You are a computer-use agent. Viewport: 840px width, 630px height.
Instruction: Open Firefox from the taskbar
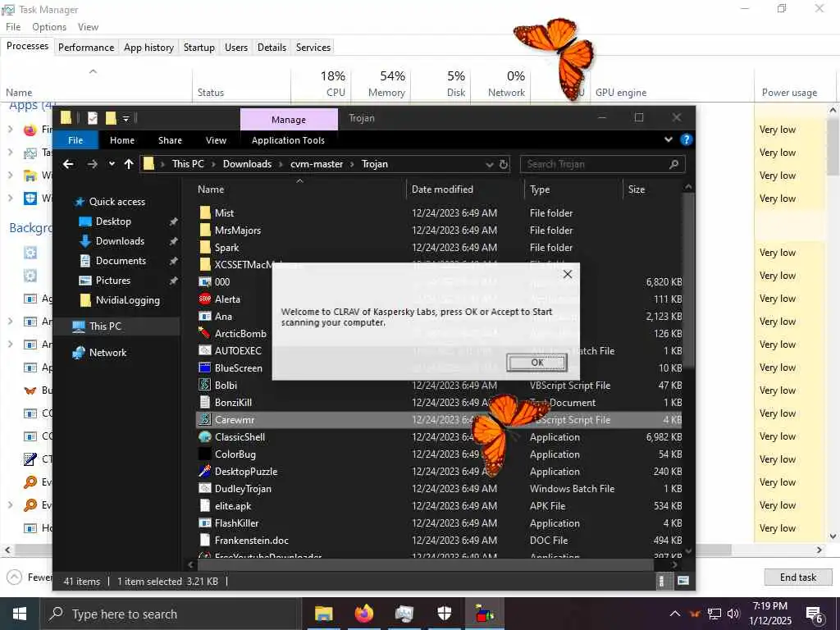point(364,614)
